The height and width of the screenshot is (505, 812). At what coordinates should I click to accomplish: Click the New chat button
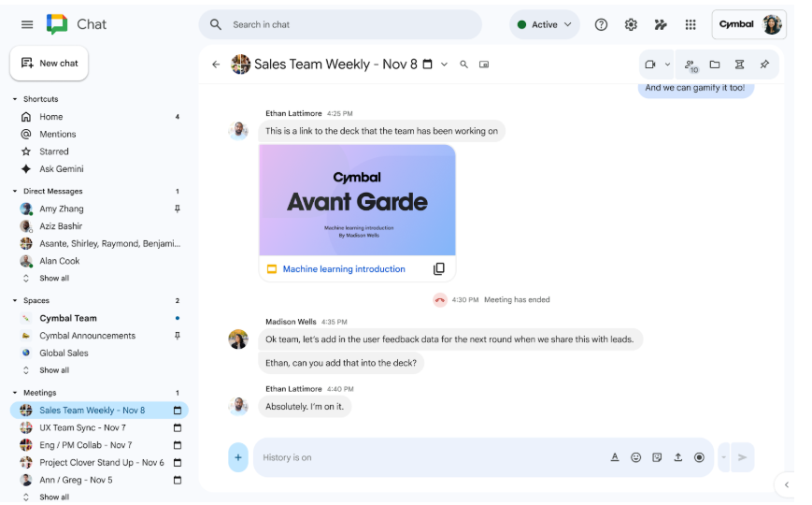49,63
